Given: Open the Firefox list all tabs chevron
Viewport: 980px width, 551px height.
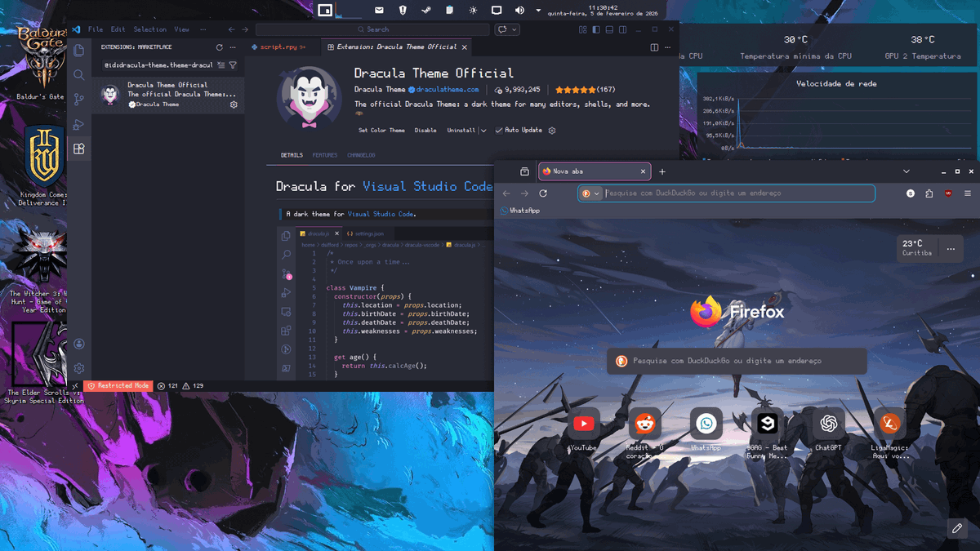Looking at the screenshot, I should point(906,171).
